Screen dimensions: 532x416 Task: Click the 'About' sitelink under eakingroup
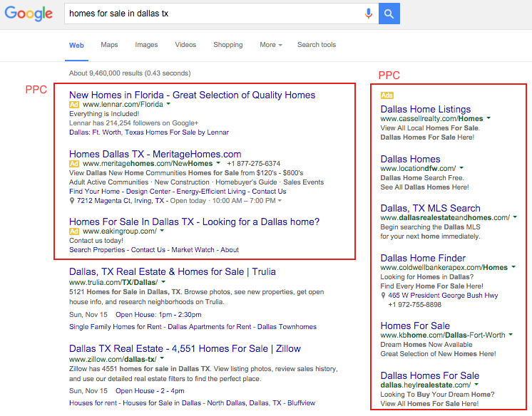[230, 250]
